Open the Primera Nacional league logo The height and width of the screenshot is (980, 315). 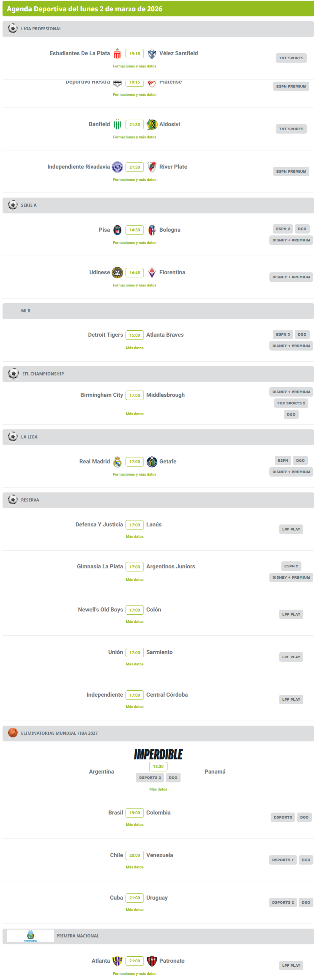31,936
